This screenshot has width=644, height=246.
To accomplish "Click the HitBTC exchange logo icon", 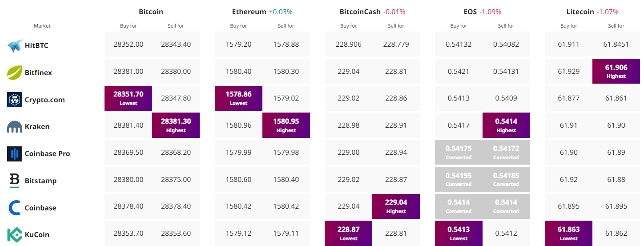I will click(15, 45).
